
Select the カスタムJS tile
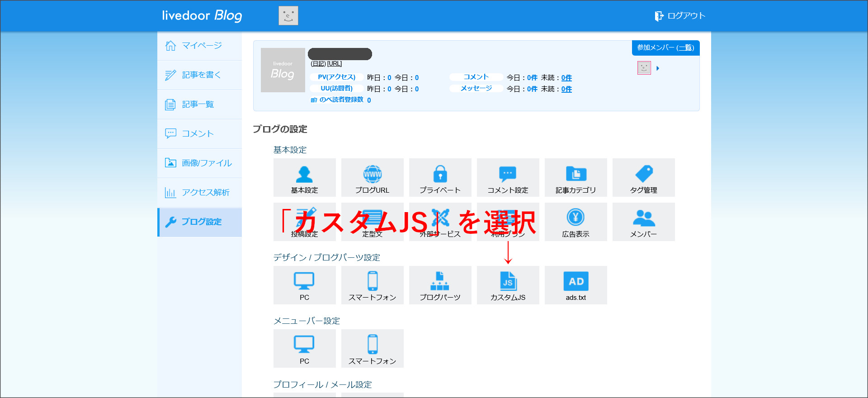508,285
